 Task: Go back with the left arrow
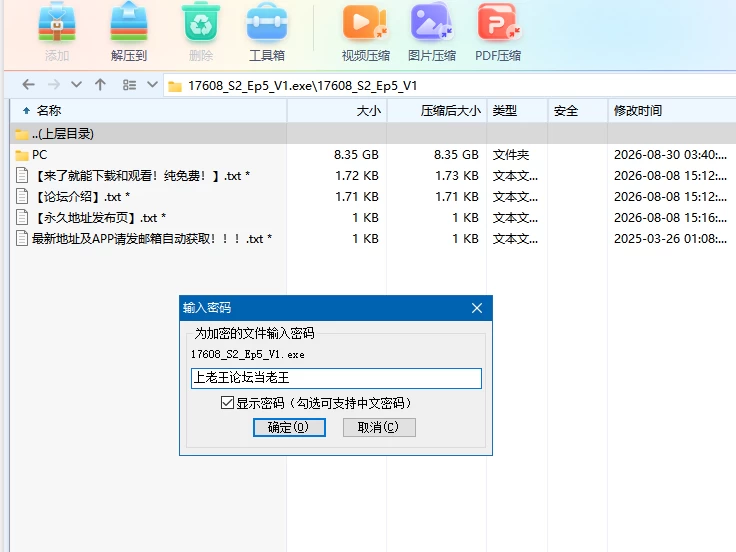pos(29,85)
